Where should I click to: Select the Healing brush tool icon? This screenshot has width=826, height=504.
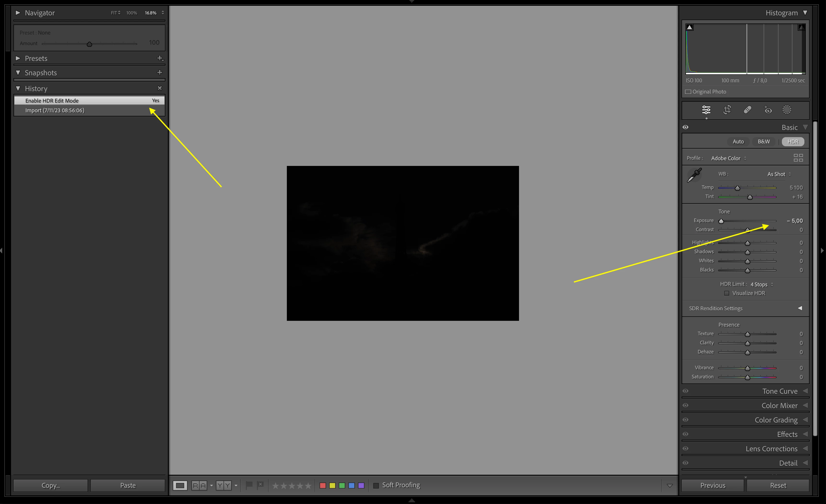(x=747, y=110)
